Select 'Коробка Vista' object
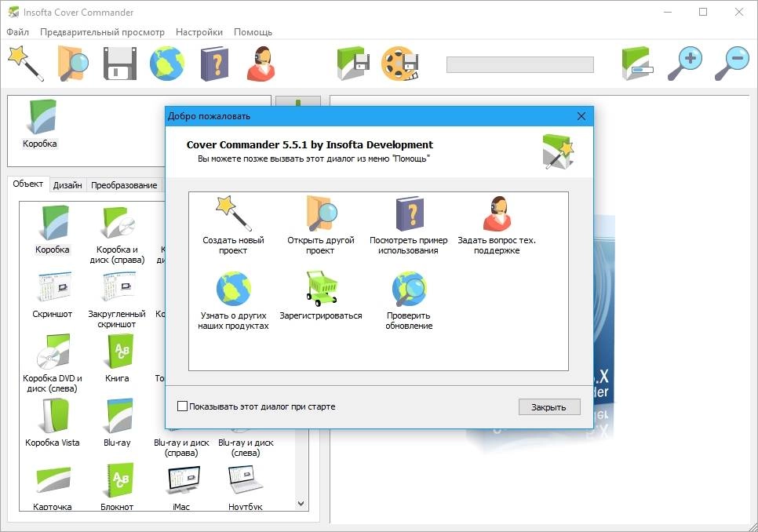This screenshot has height=532, width=758. click(x=53, y=423)
